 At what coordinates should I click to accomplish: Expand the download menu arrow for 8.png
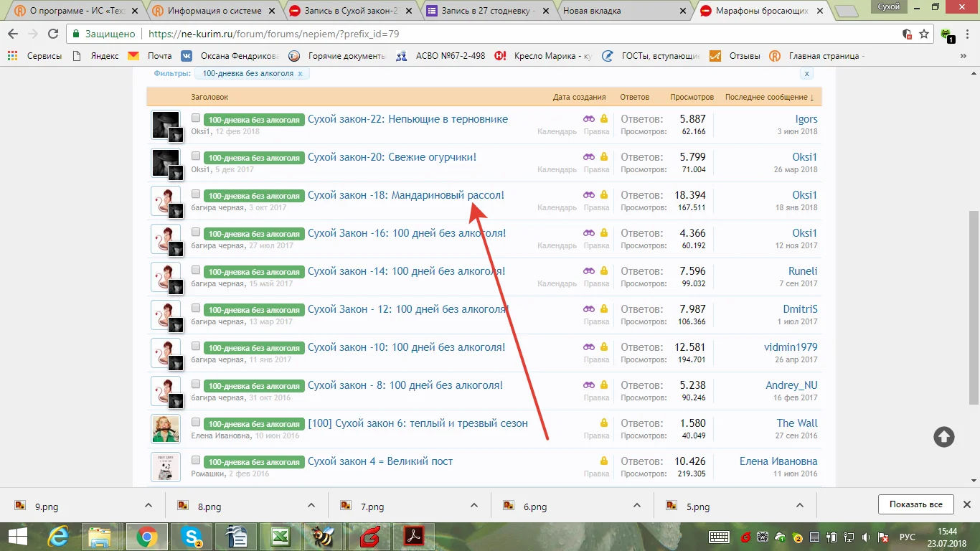[x=311, y=505]
